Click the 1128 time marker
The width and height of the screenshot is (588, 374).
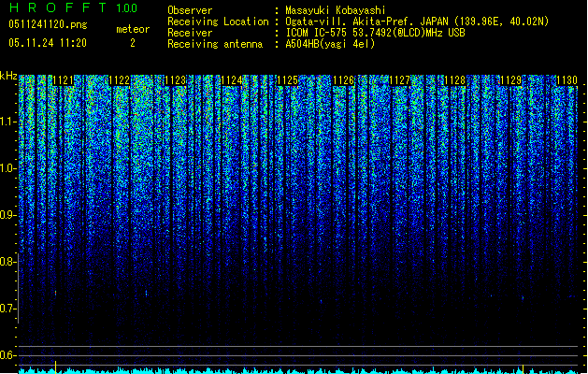pos(455,80)
